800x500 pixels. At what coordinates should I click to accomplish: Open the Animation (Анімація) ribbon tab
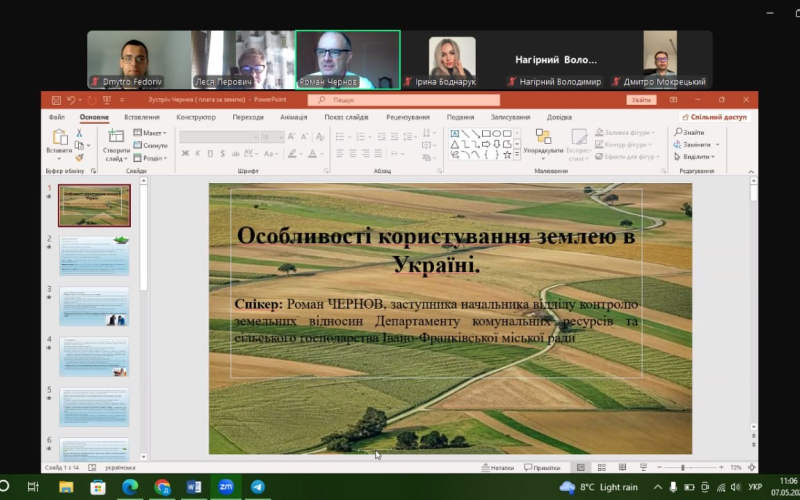tap(293, 117)
